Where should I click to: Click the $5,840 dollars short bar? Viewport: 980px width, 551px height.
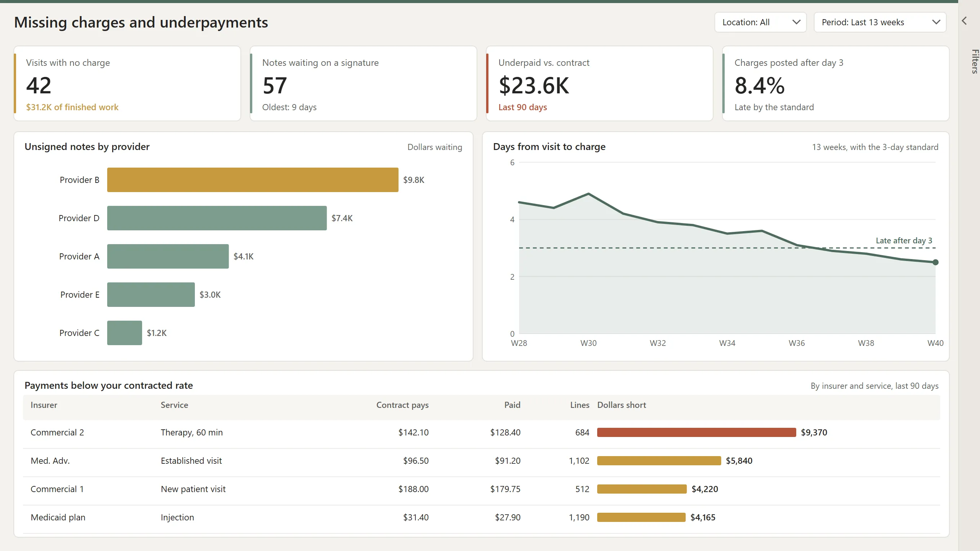coord(659,461)
